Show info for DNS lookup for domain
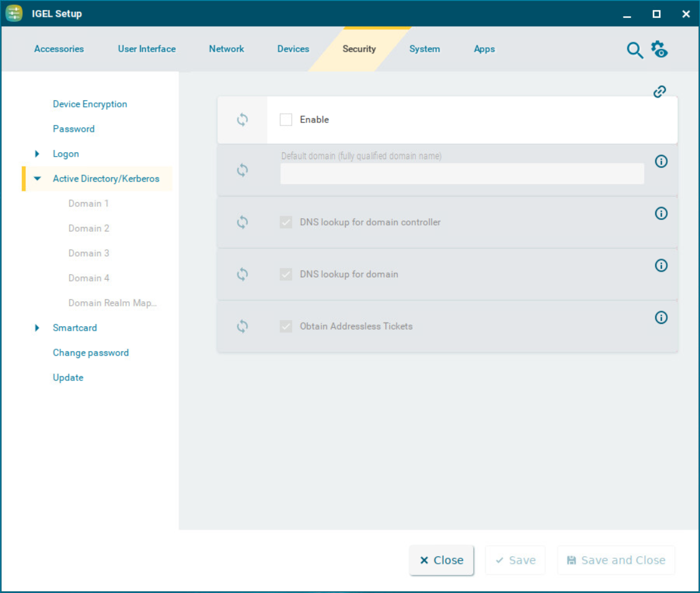This screenshot has height=593, width=700. pyautogui.click(x=661, y=265)
